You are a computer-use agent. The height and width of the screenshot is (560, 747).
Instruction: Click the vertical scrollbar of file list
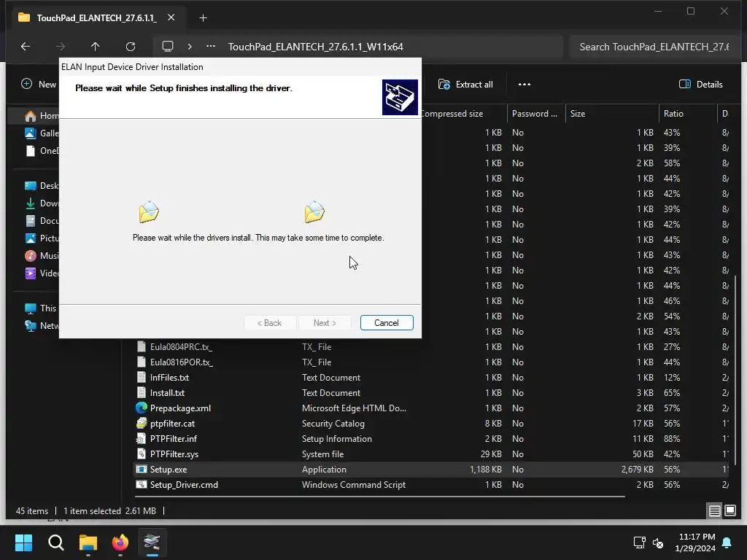(x=736, y=370)
